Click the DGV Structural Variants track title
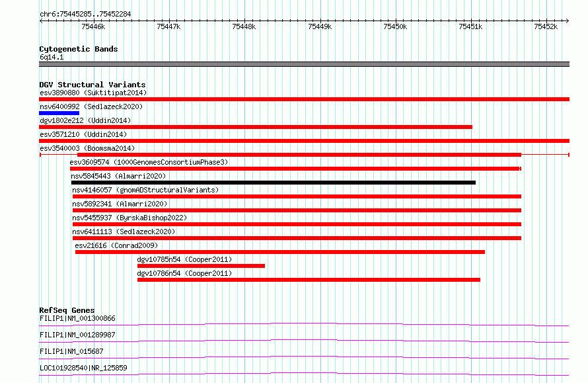This screenshot has width=588, height=383. point(92,85)
